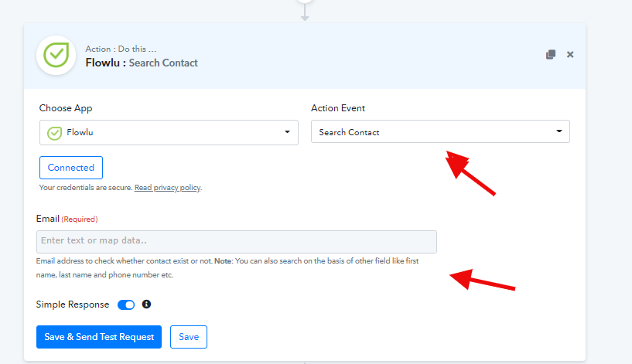Remove the action step with X icon
Screen dimensions: 632x364
[570, 55]
